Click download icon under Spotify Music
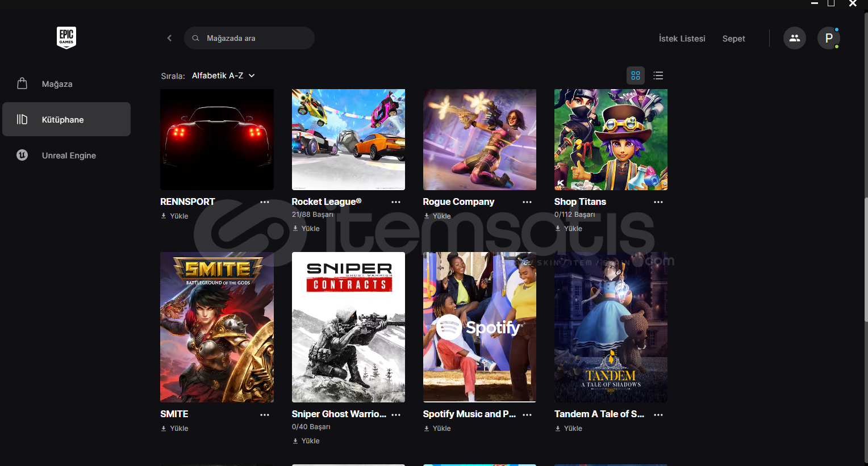The image size is (868, 466). coord(427,429)
